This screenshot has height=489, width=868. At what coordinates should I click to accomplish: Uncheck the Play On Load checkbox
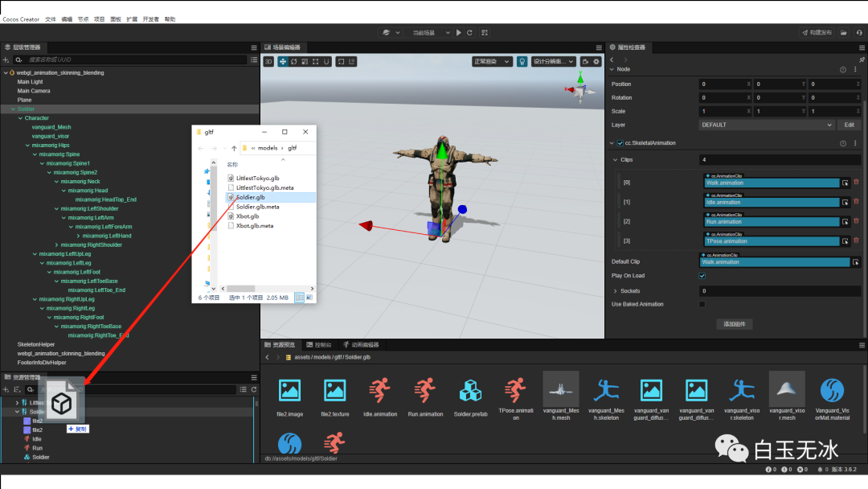pos(702,276)
